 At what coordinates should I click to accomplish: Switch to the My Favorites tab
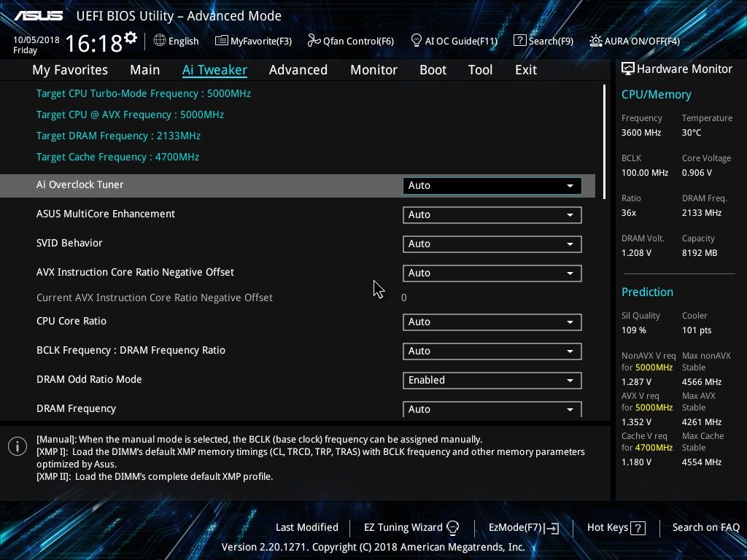coord(70,70)
